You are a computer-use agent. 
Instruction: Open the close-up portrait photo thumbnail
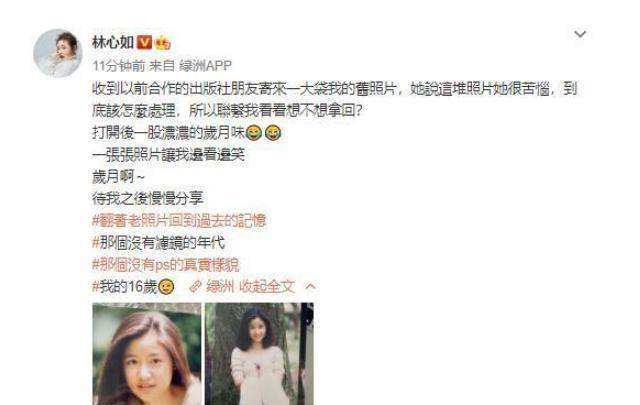(147, 354)
